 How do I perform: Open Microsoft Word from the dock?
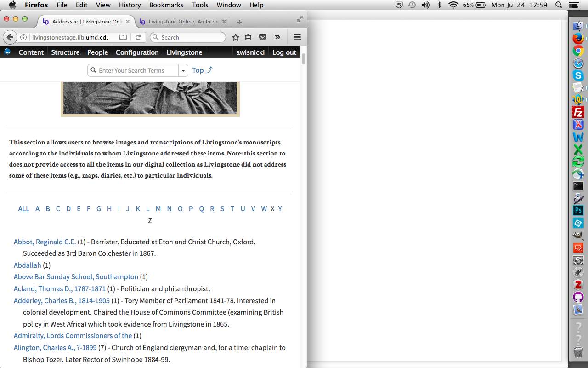tap(578, 137)
